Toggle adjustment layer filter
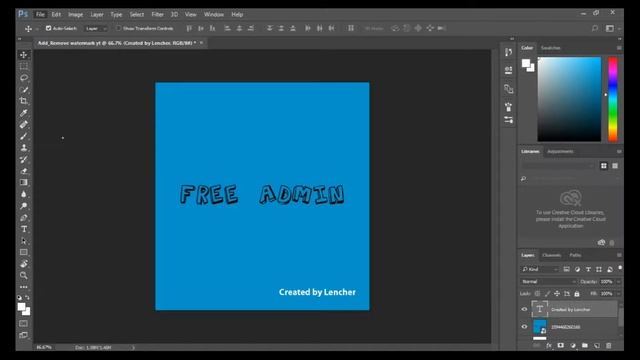This screenshot has width=640, height=360. click(577, 269)
